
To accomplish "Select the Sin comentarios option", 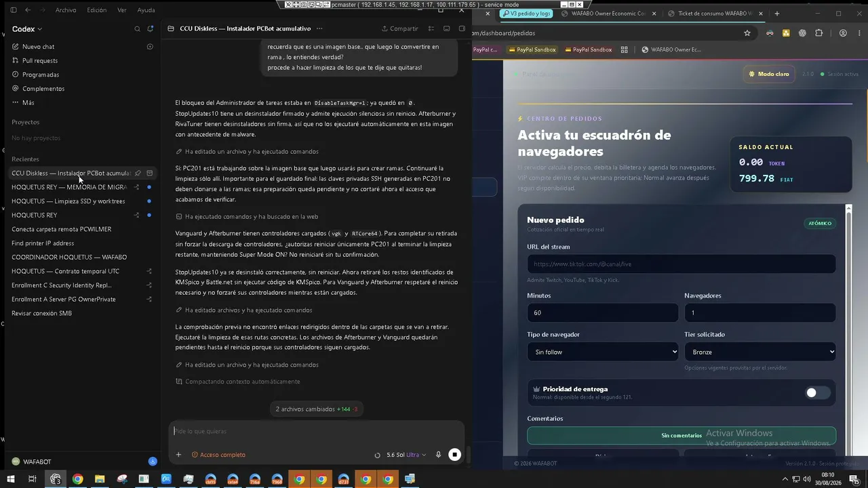I will [682, 435].
